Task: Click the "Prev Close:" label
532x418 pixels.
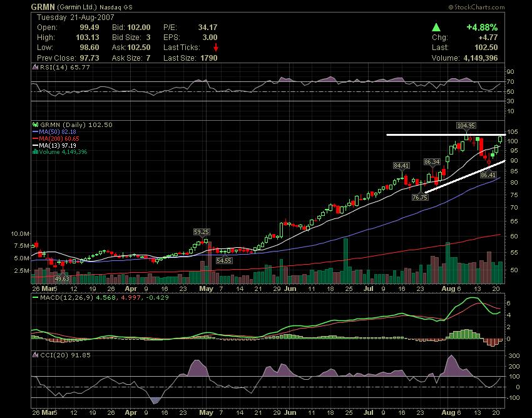Action: (x=57, y=58)
